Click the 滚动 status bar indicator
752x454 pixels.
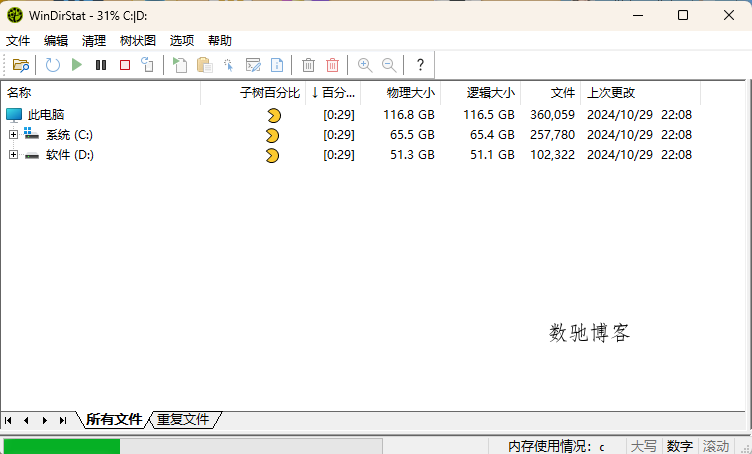click(716, 447)
